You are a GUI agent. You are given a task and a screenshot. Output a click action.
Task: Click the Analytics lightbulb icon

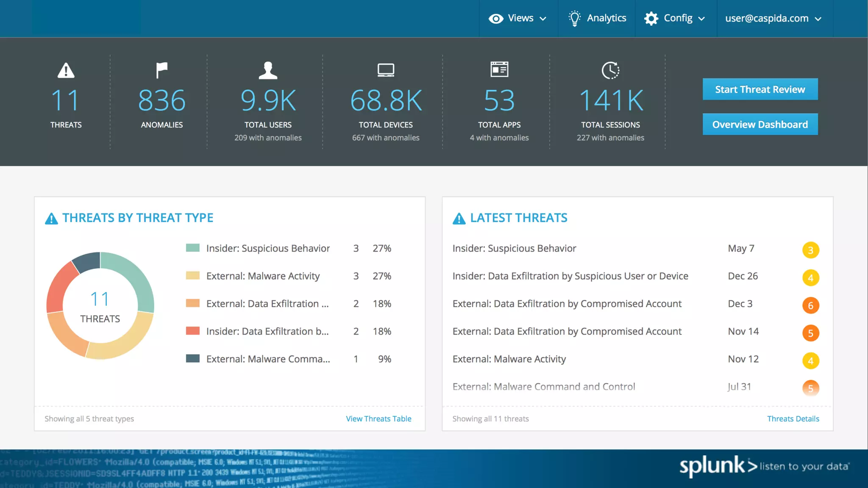pyautogui.click(x=574, y=18)
